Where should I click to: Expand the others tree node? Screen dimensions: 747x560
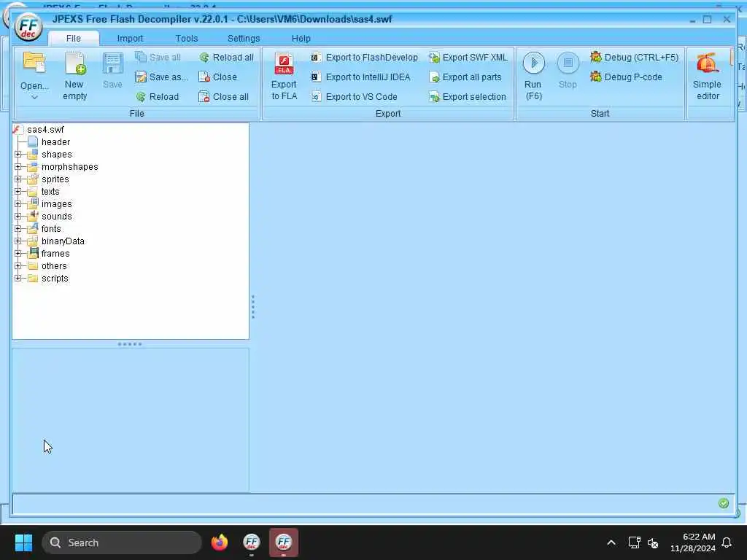tap(18, 265)
